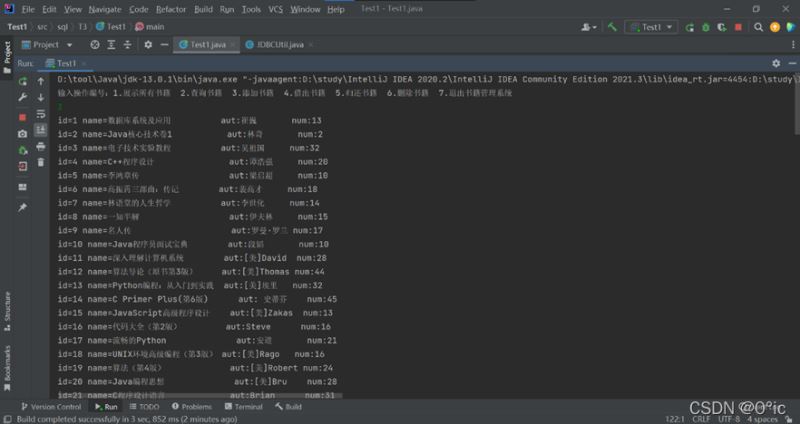Open the Test1 run configuration dropdown

point(650,27)
